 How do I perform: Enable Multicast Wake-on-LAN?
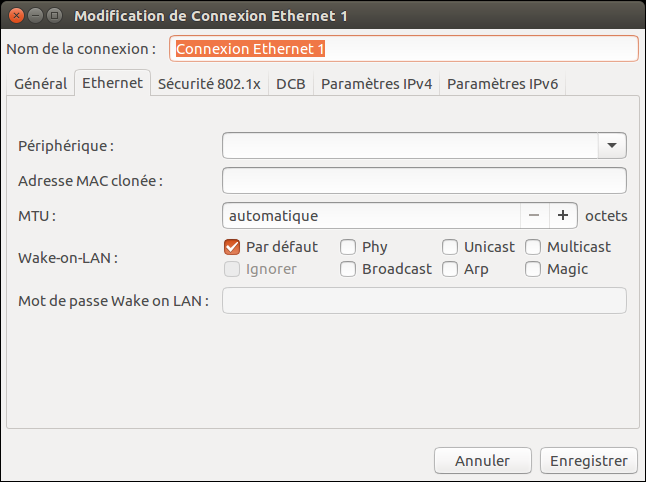[533, 247]
